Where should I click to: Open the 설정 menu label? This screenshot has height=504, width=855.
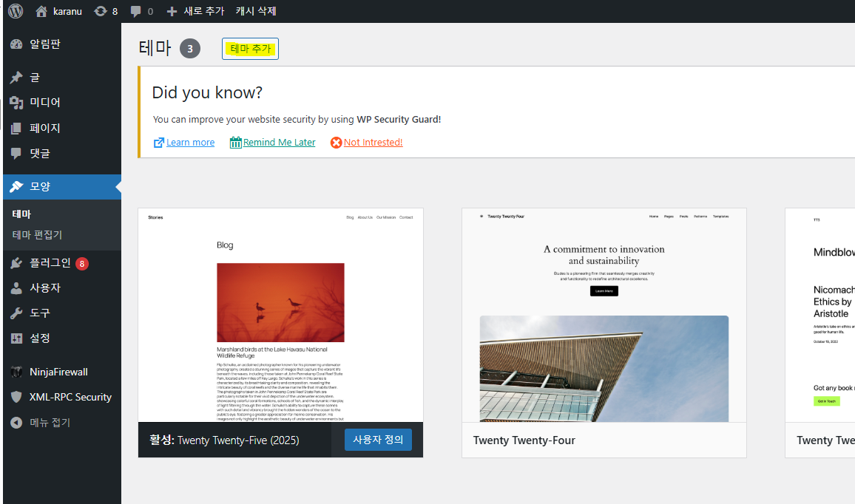(40, 338)
